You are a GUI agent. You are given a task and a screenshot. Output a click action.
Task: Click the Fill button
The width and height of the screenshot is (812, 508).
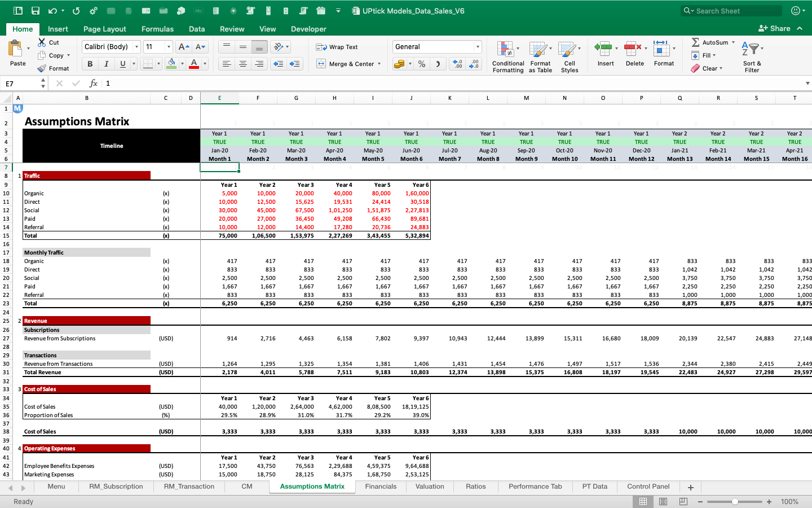703,55
